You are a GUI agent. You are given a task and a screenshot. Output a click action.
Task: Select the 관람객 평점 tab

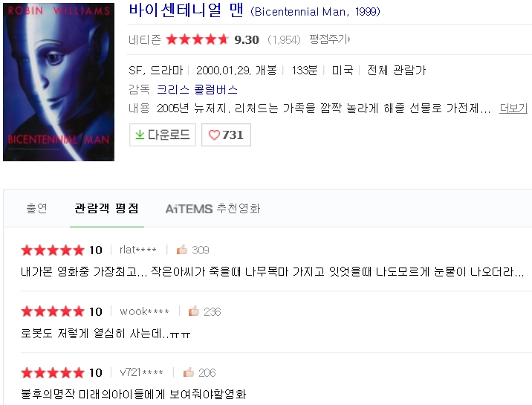(x=106, y=208)
